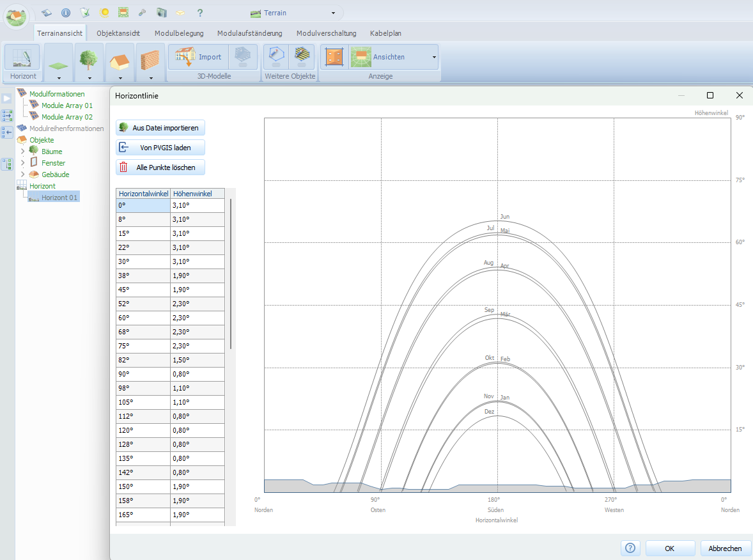Expand the Gebäude tree node
Screen dimensions: 753x560
(x=23, y=175)
